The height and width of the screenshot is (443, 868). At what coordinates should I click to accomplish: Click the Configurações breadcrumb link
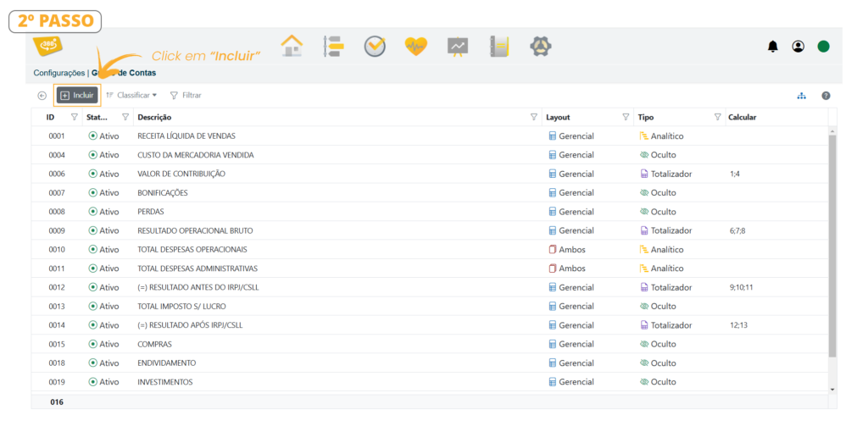(x=59, y=73)
